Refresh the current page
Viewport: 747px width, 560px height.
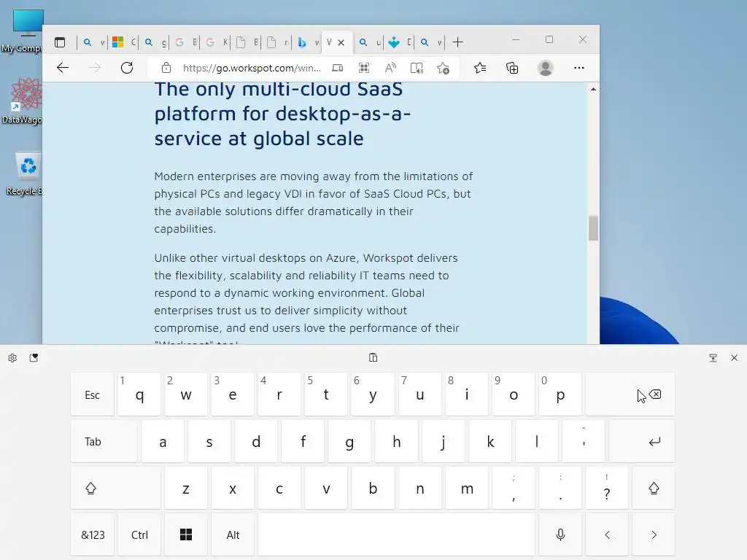pos(127,68)
